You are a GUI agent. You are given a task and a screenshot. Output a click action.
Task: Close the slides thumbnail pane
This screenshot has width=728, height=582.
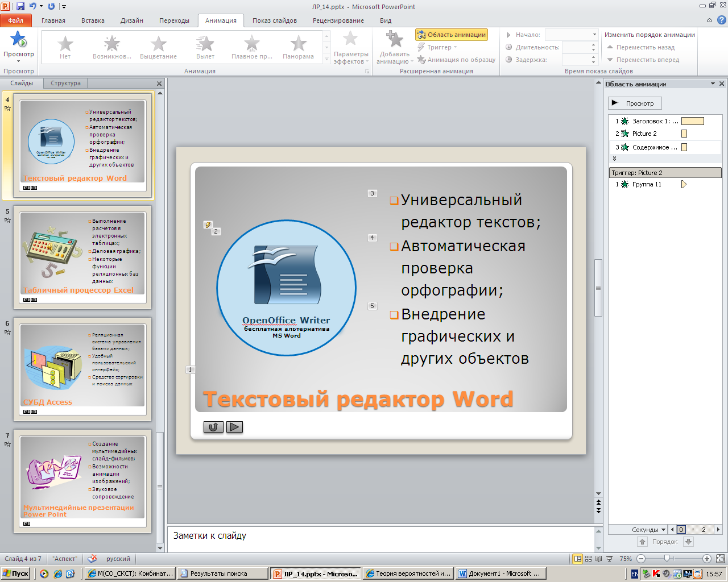159,84
